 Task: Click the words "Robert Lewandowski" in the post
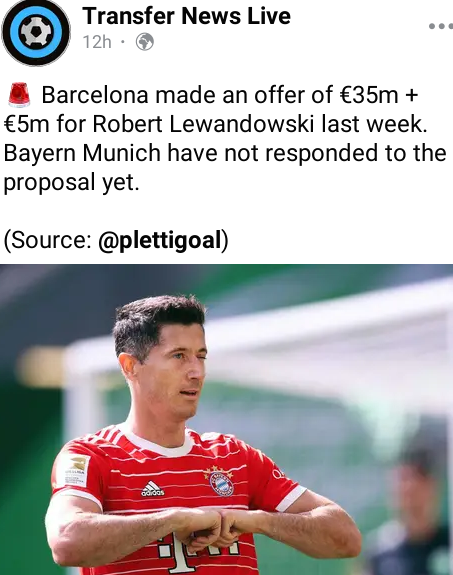click(x=203, y=124)
